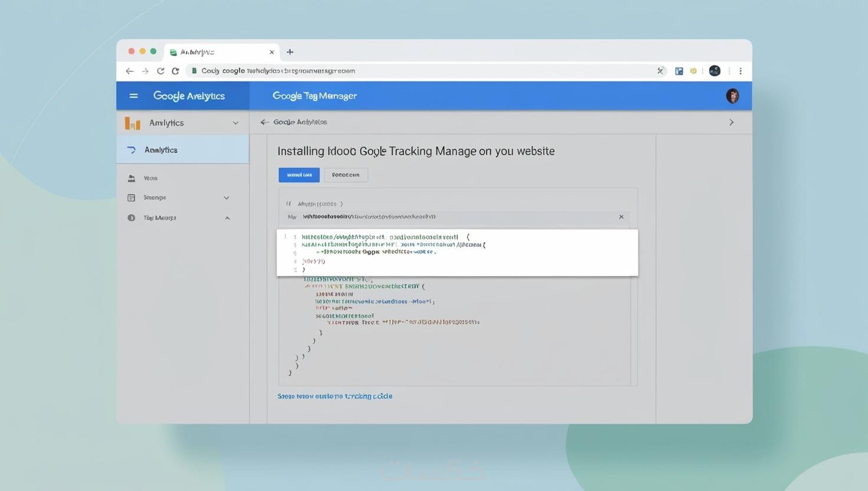Screen dimensions: 868x491
Task: Click the orange bar-chart Analytics icon in the sidebar
Action: tap(133, 123)
